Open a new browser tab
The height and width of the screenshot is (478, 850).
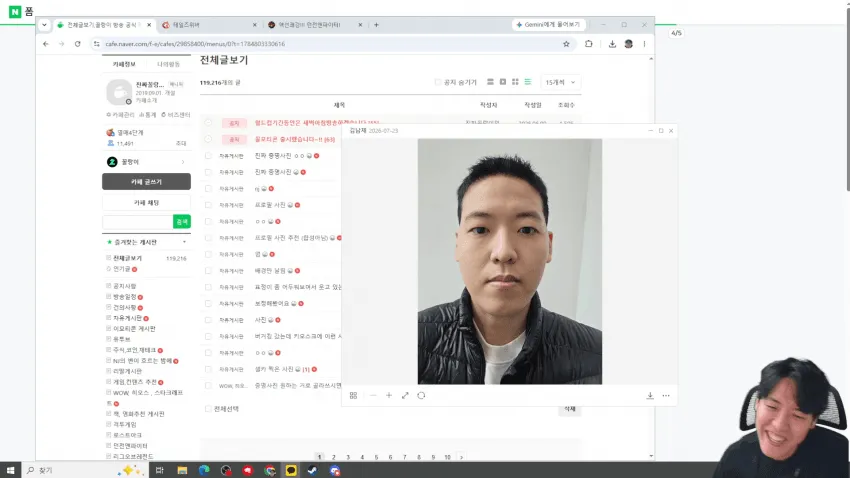click(376, 25)
